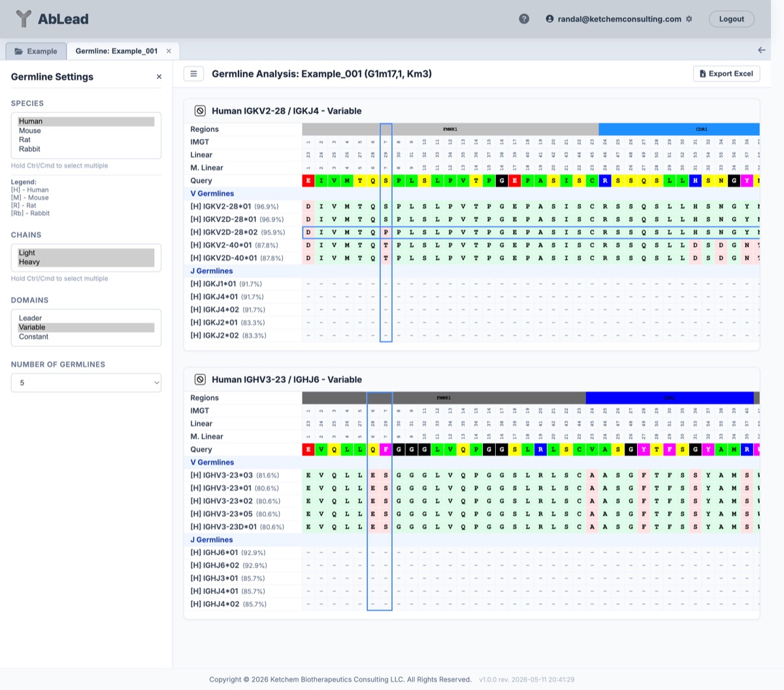Screen dimensions: 784x690
Task: Select Human in species list
Action: tap(86, 122)
